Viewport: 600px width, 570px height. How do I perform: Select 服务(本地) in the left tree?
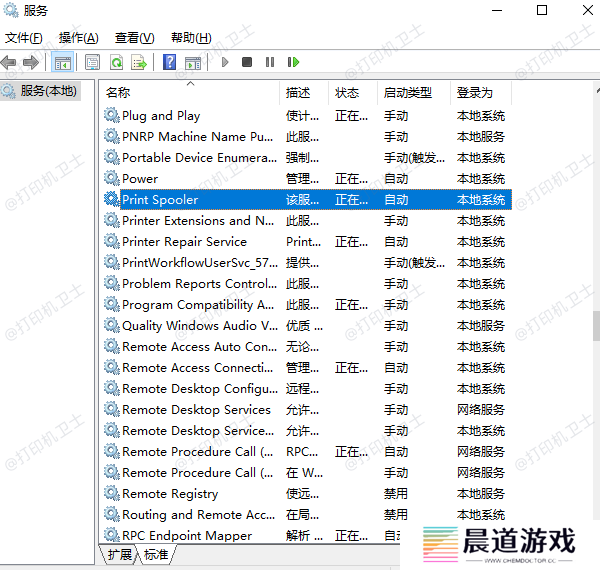pos(41,91)
